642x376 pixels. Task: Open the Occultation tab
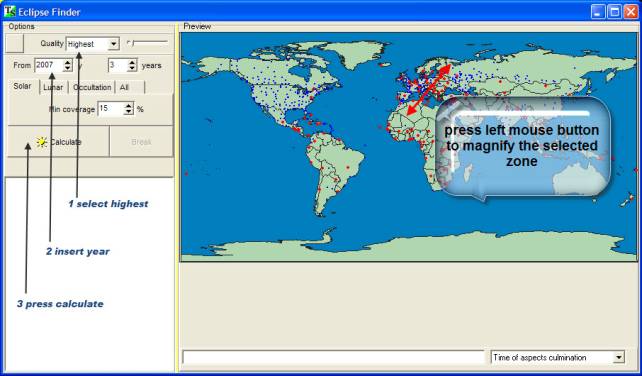(x=92, y=87)
